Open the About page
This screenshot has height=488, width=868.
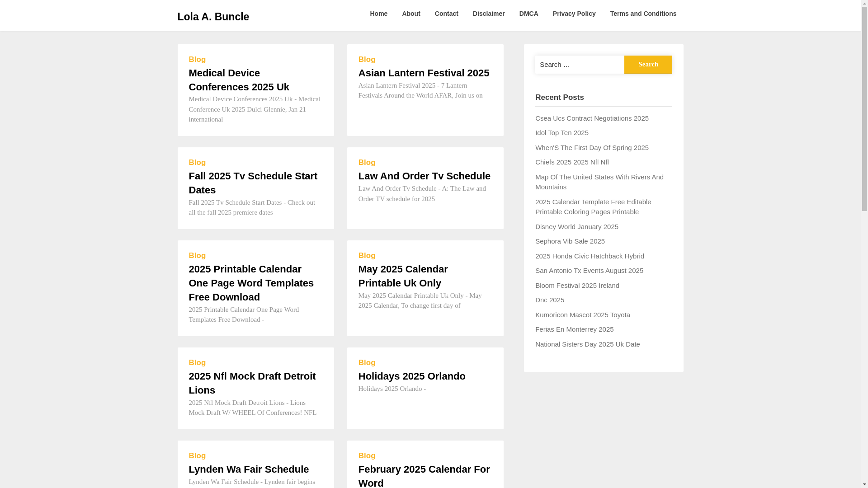[x=411, y=14]
